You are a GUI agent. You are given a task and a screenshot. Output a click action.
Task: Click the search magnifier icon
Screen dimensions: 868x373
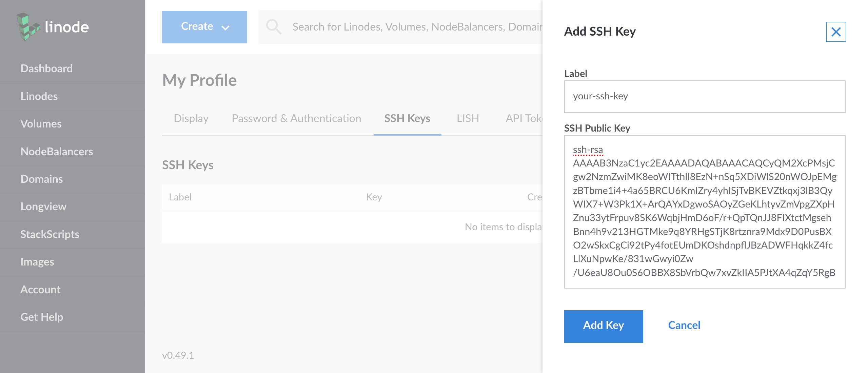click(273, 27)
